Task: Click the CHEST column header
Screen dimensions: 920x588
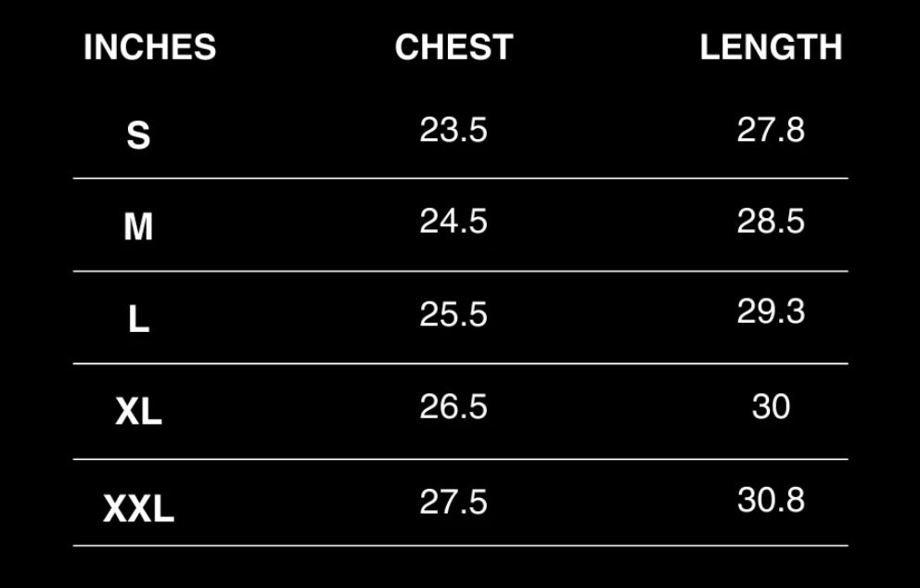Action: (454, 48)
